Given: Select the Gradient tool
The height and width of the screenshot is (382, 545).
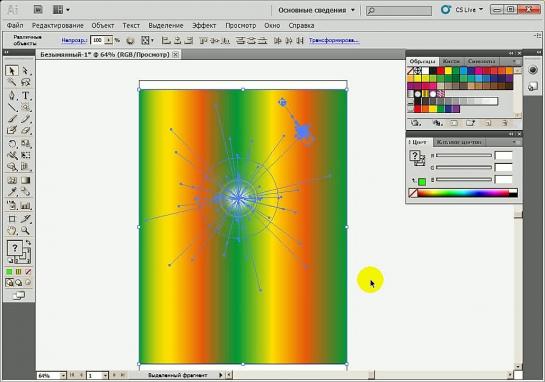Looking at the screenshot, I should [x=25, y=180].
